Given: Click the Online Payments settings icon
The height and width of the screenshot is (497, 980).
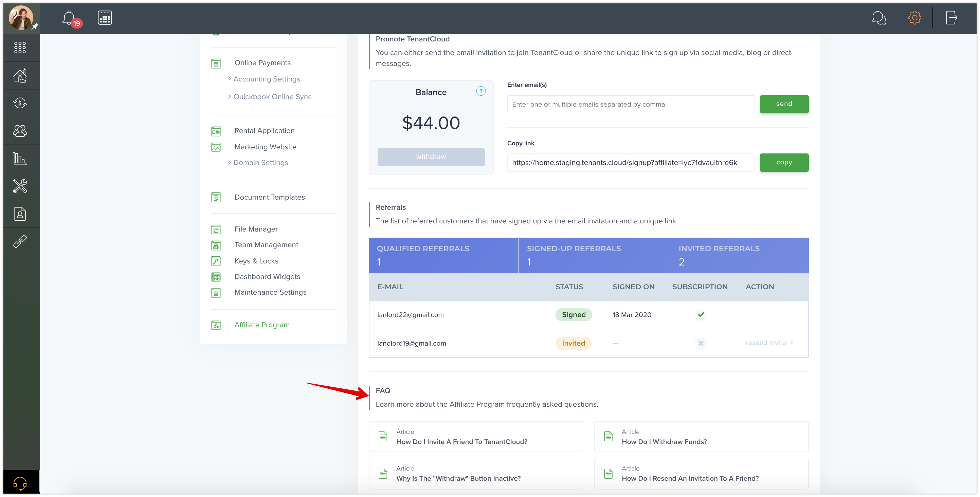Looking at the screenshot, I should [x=216, y=63].
